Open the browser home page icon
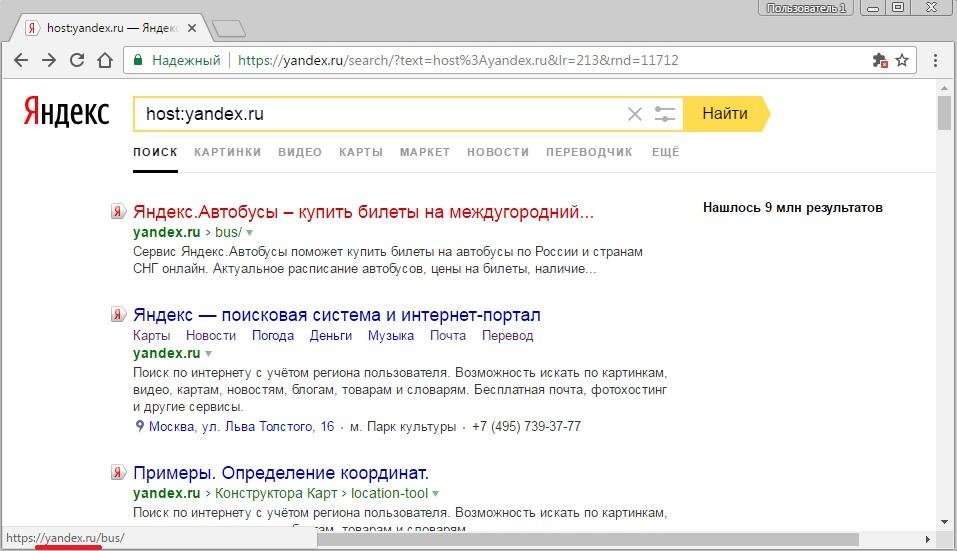Viewport: 957px width, 551px height. [105, 60]
